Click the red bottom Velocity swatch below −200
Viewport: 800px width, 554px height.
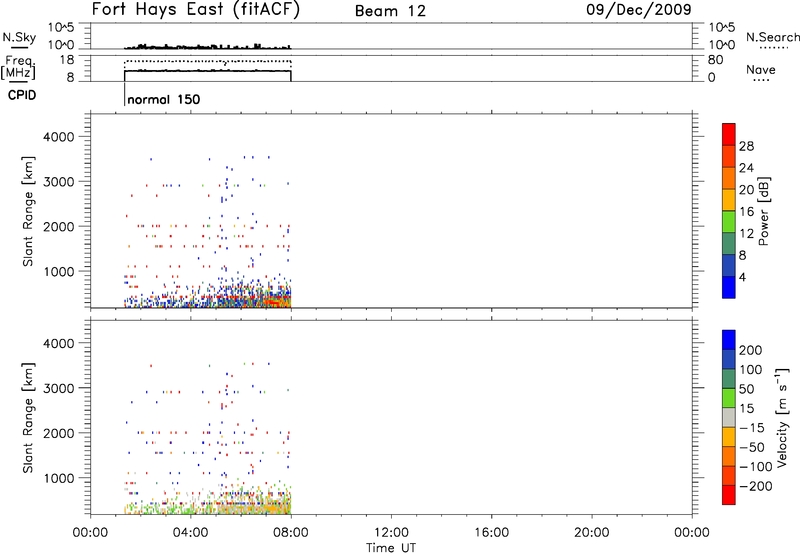(729, 495)
